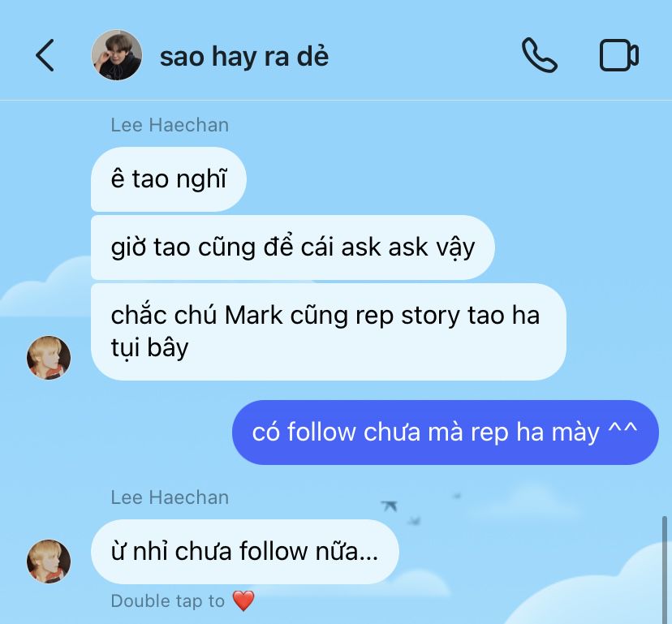Select the blue 'có follow chưa mà rep' bubble
The width and height of the screenshot is (672, 624).
[x=445, y=432]
